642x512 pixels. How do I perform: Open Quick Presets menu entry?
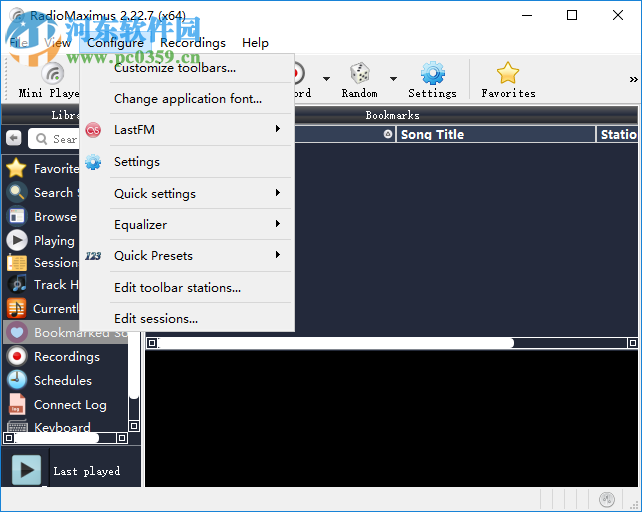click(x=187, y=256)
